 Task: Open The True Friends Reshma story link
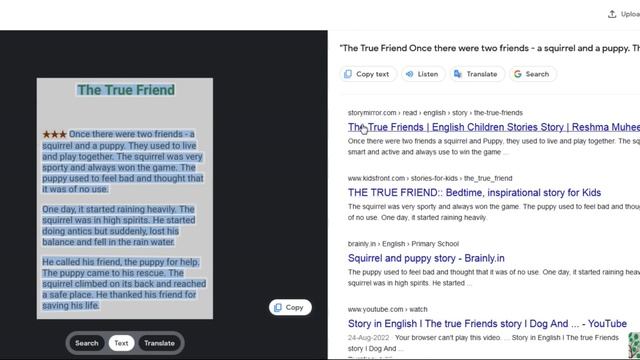(494, 127)
